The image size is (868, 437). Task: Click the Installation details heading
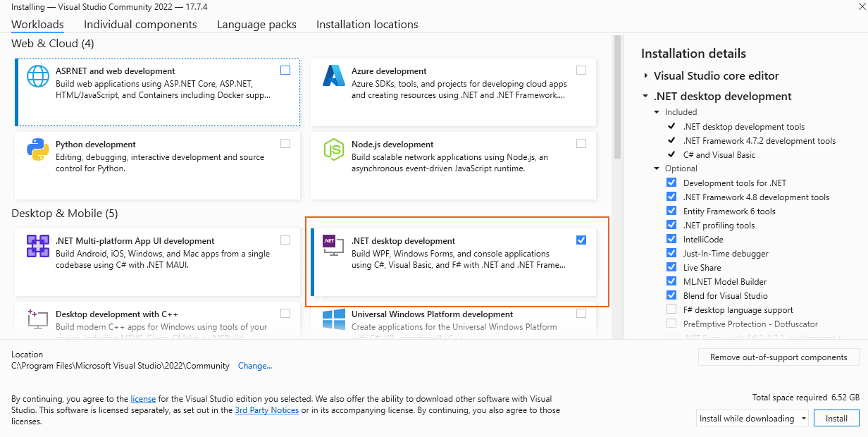click(x=693, y=54)
